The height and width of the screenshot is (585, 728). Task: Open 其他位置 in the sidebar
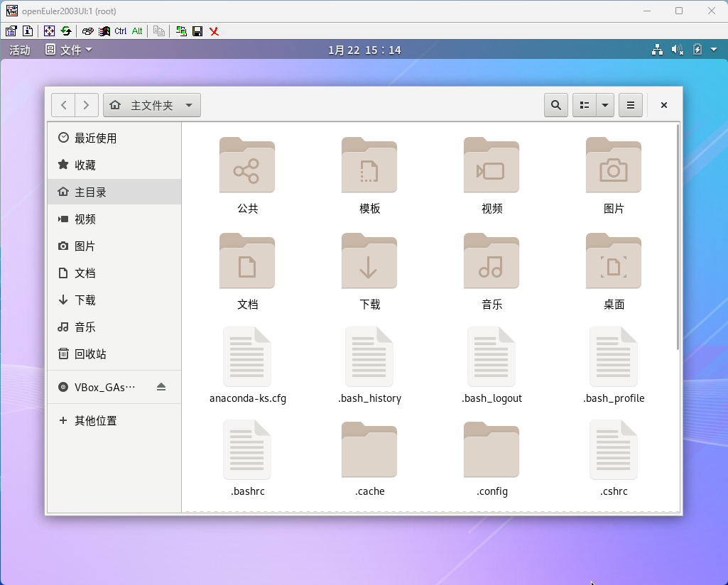click(114, 420)
